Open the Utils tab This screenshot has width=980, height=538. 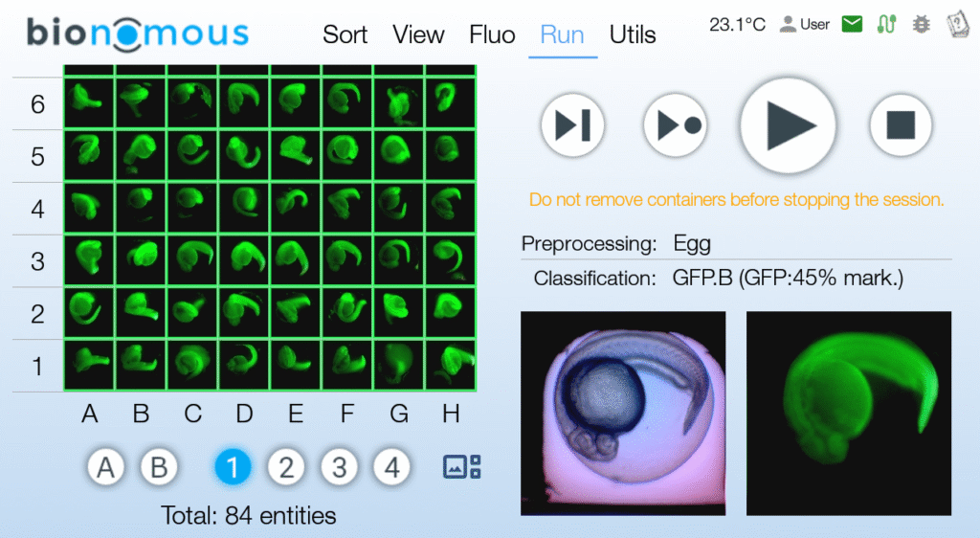coord(633,35)
